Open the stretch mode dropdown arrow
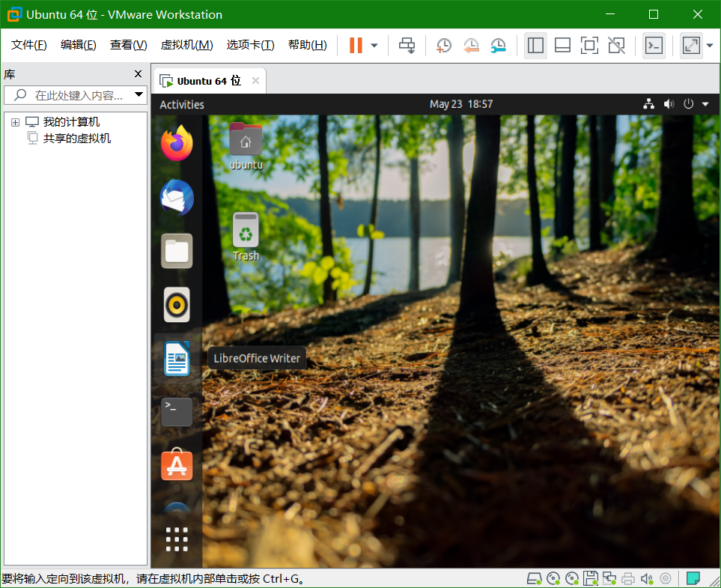This screenshot has height=588, width=721. tap(710, 45)
